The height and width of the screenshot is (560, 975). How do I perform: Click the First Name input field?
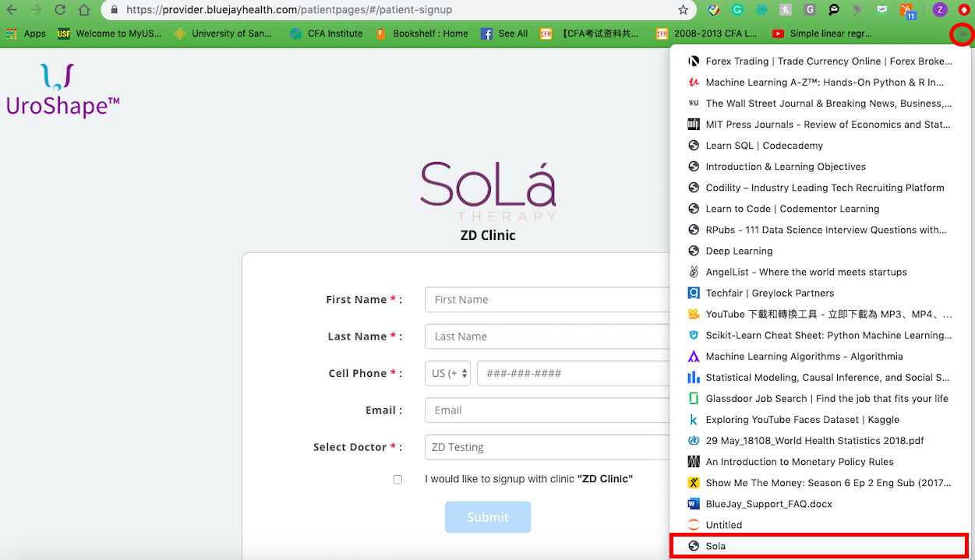pos(546,300)
